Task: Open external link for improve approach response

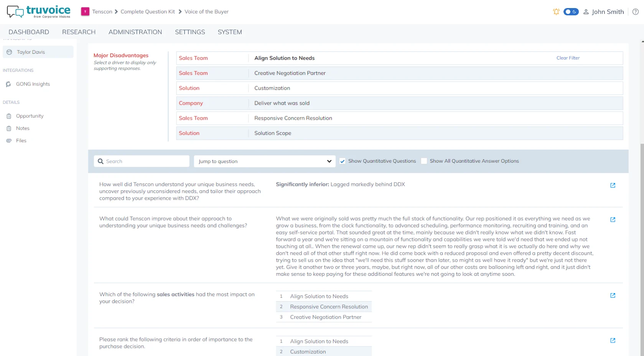Action: point(613,219)
